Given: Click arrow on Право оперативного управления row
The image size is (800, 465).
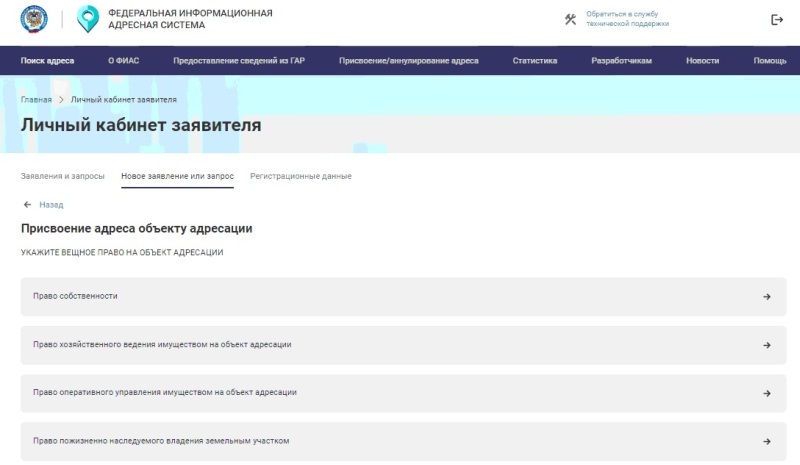Looking at the screenshot, I should pos(766,394).
